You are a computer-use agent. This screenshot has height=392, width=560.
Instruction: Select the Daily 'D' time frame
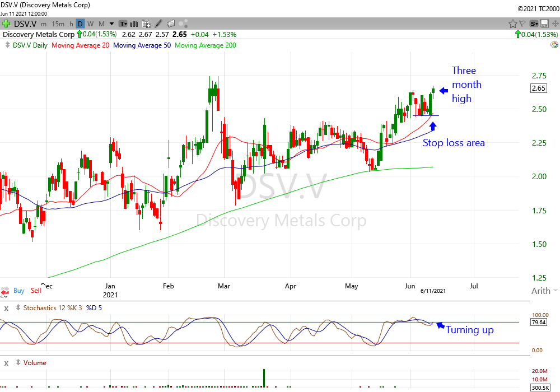pos(80,24)
